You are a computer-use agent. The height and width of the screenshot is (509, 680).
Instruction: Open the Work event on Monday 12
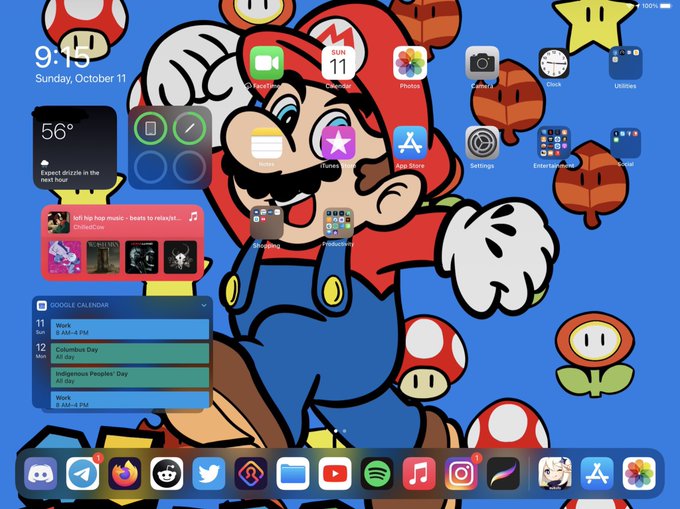point(130,400)
